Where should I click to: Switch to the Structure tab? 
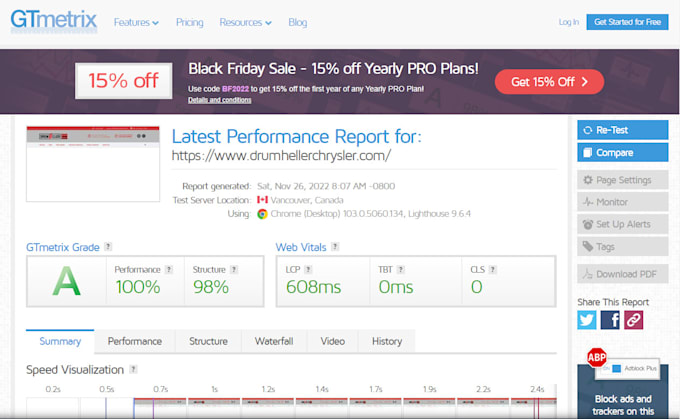(x=208, y=341)
